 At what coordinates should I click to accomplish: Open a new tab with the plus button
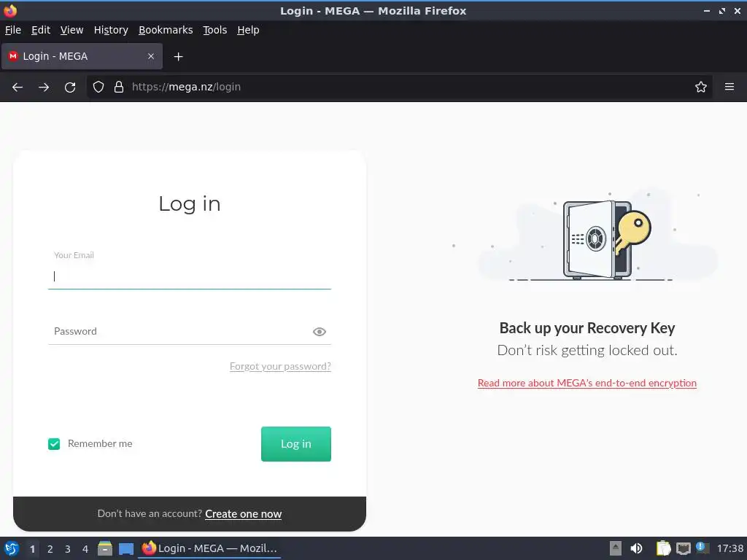178,57
